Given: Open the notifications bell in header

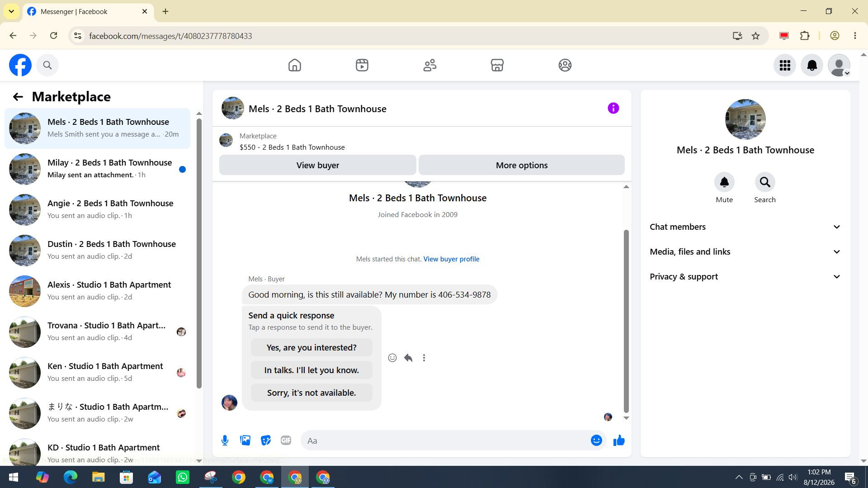Looking at the screenshot, I should coord(812,65).
